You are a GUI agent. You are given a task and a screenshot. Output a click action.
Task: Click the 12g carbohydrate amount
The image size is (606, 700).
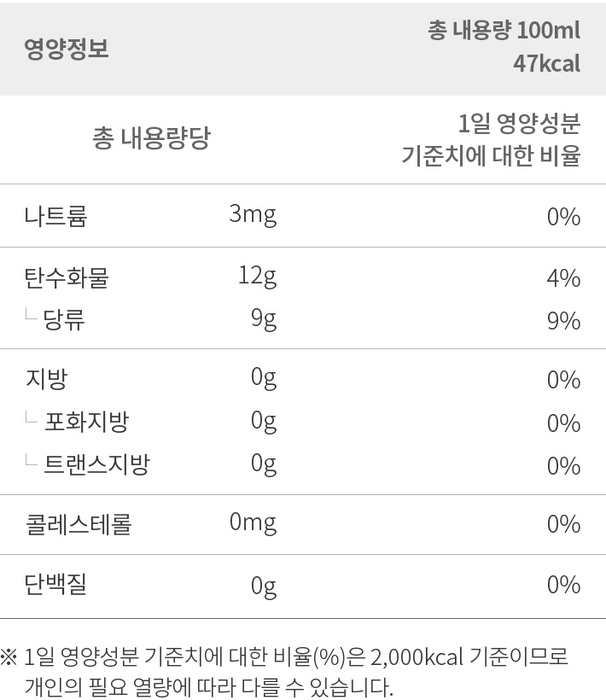pos(257,277)
